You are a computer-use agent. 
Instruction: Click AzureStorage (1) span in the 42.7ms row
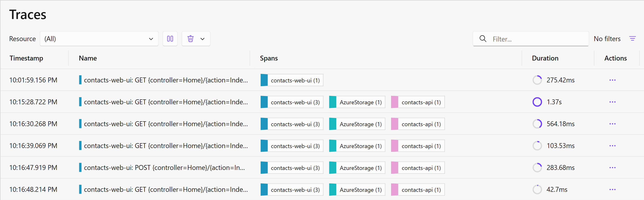[x=357, y=190]
